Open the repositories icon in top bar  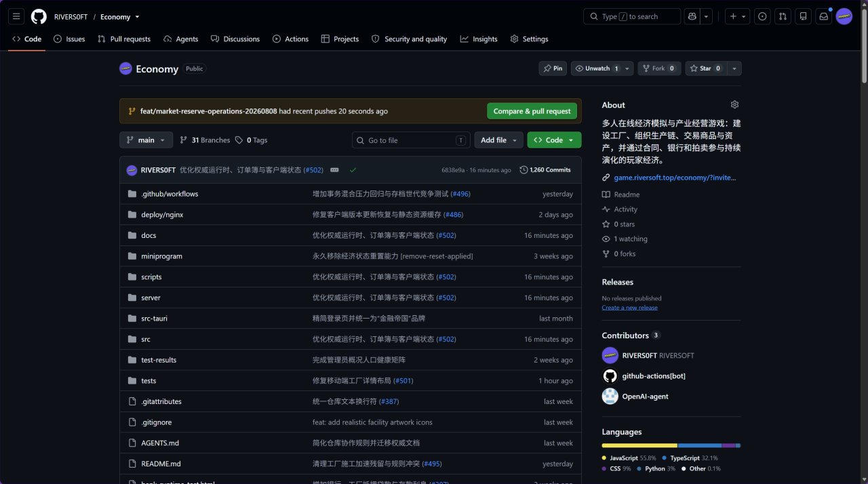tap(803, 16)
